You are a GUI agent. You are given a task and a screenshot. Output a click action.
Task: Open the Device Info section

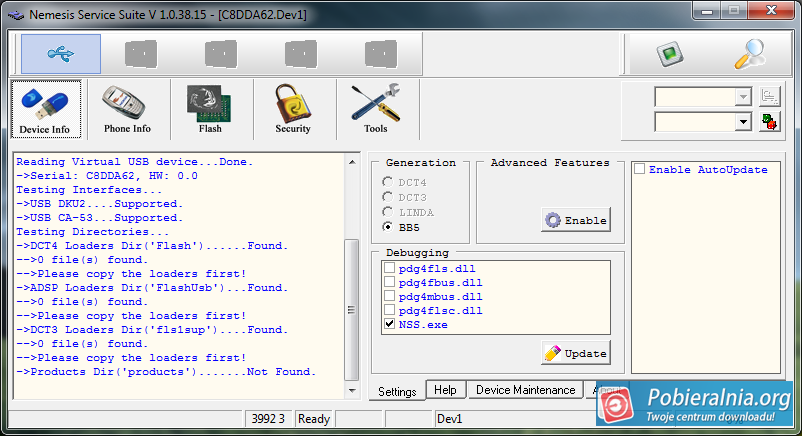[x=46, y=109]
